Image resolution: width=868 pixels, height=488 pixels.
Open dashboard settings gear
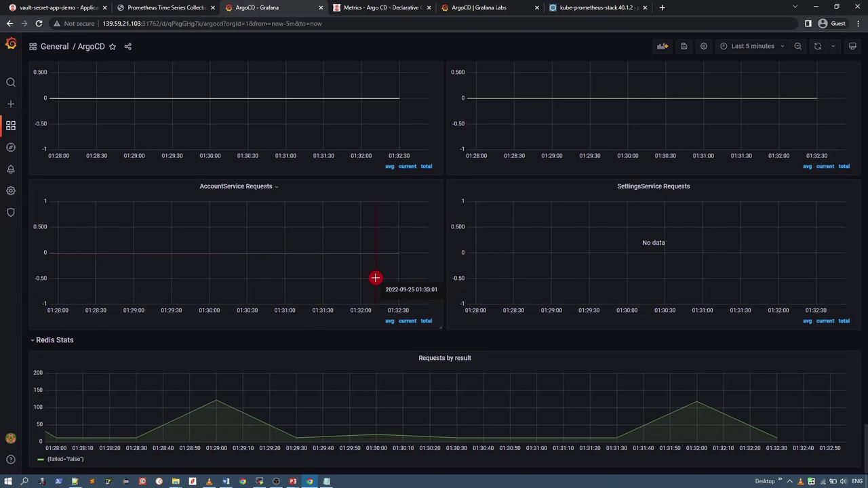click(x=704, y=46)
